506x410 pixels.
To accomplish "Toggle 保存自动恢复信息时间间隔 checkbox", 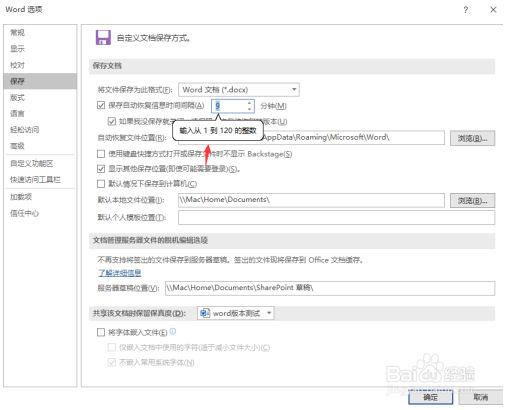I will (x=101, y=105).
